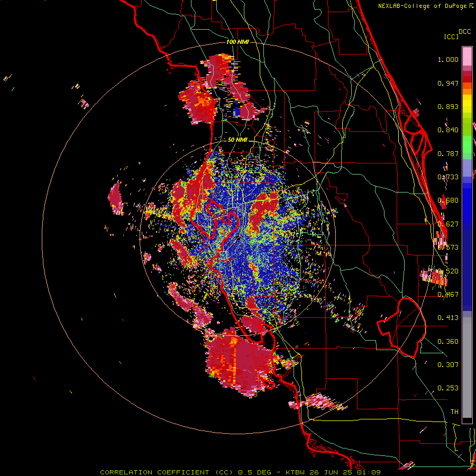Select the 1.000 scale value
Viewport: 476px width, 476px height.
(x=448, y=59)
